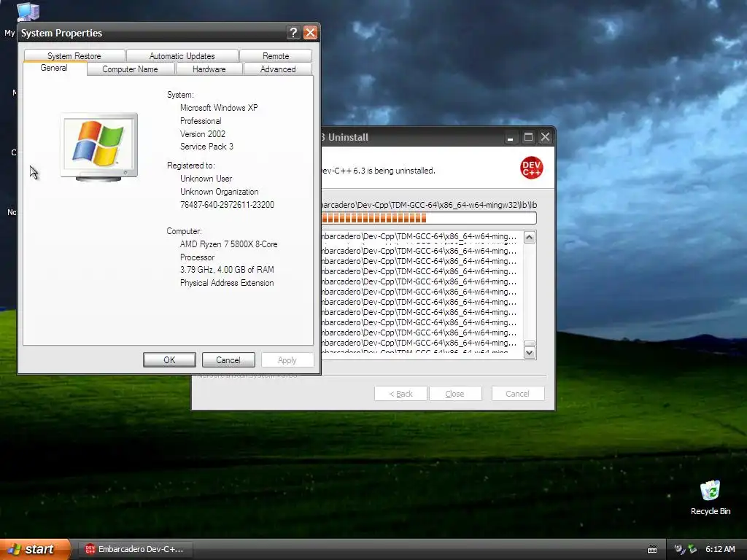Click the Dev-C++ red logo in uninstaller
The image size is (747, 560).
pos(531,168)
